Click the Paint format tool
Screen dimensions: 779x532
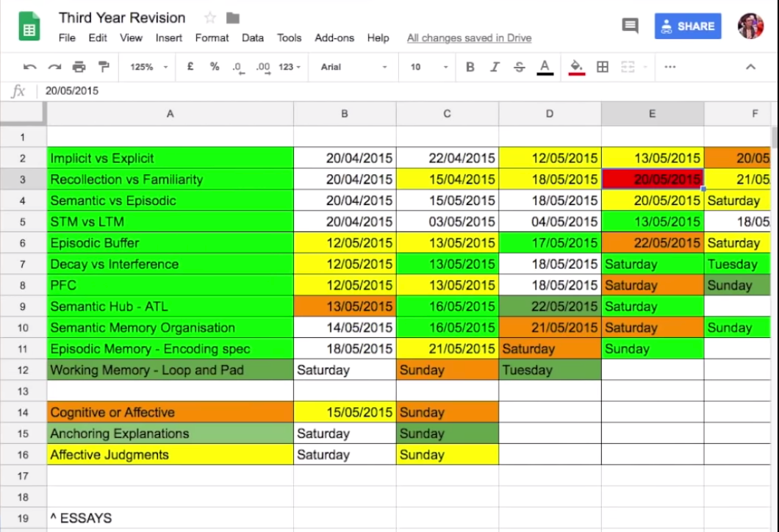click(104, 67)
